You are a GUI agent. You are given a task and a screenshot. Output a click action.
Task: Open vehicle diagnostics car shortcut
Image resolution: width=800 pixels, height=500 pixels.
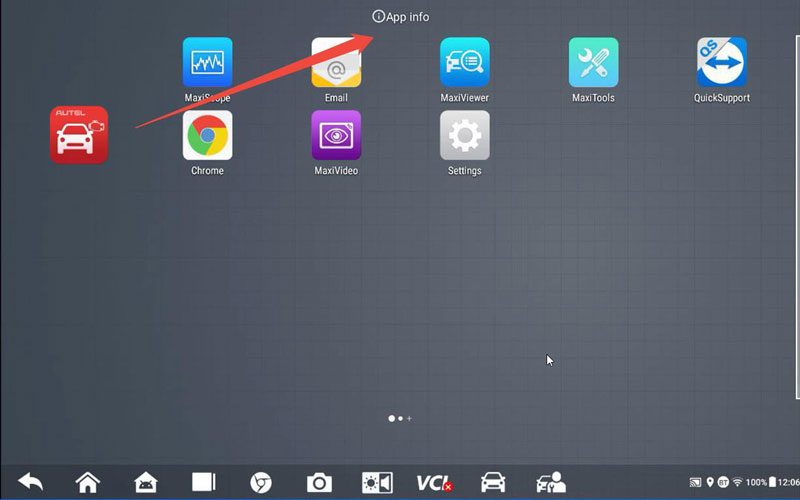pyautogui.click(x=493, y=482)
